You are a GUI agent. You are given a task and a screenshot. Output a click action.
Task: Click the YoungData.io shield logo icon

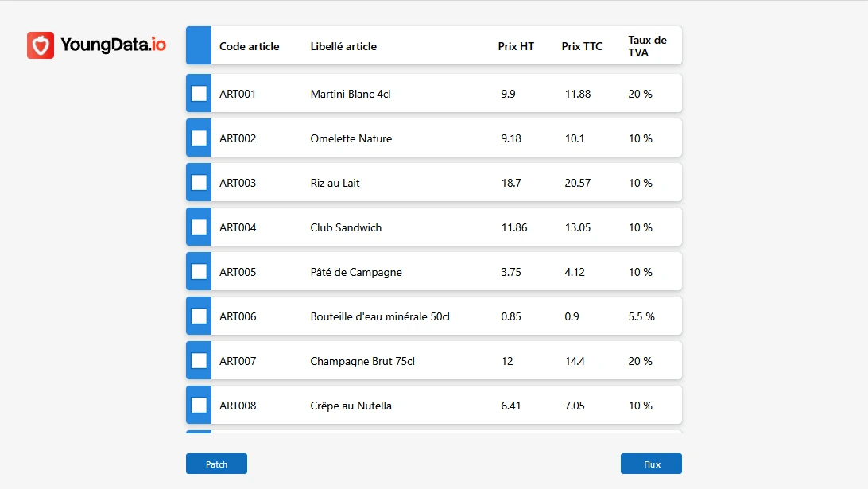pos(41,45)
